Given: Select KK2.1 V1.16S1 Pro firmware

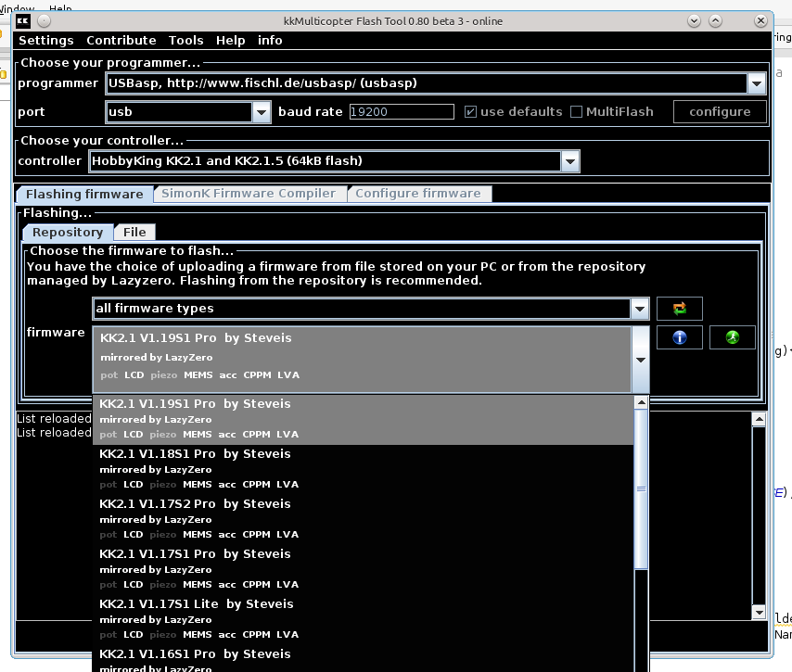Looking at the screenshot, I should [x=363, y=658].
